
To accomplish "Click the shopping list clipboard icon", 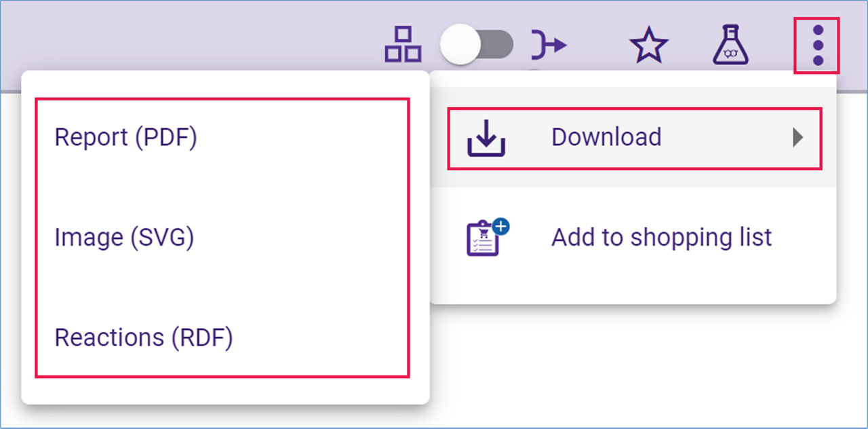I will [486, 237].
